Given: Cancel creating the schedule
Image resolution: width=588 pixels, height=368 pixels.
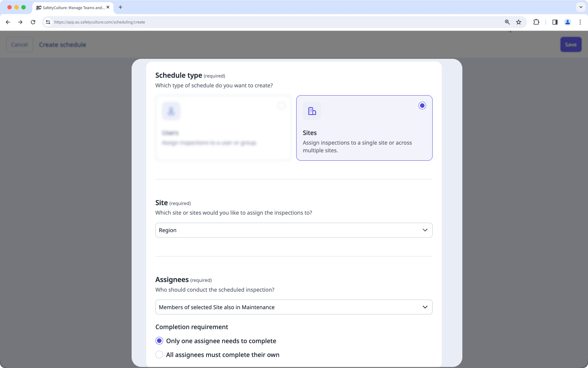Looking at the screenshot, I should (19, 44).
